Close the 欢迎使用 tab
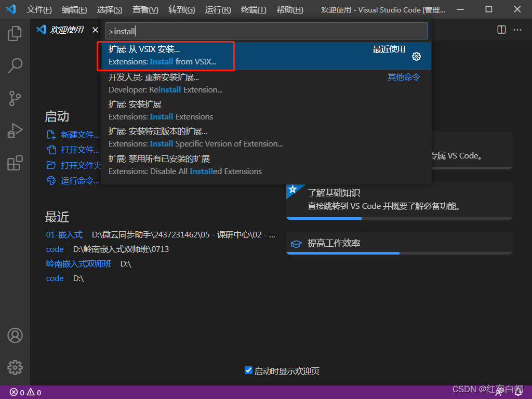The width and height of the screenshot is (532, 399). [96, 30]
